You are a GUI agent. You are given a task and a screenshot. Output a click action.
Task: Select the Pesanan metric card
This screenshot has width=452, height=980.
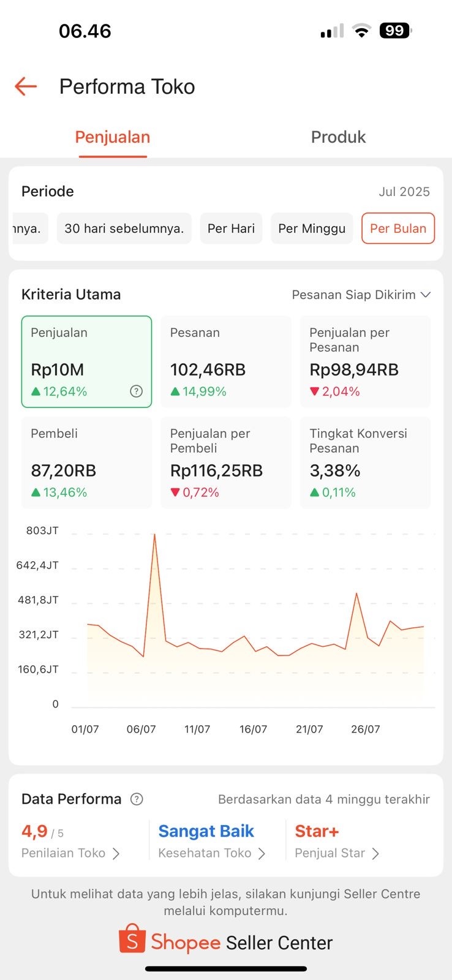click(225, 361)
